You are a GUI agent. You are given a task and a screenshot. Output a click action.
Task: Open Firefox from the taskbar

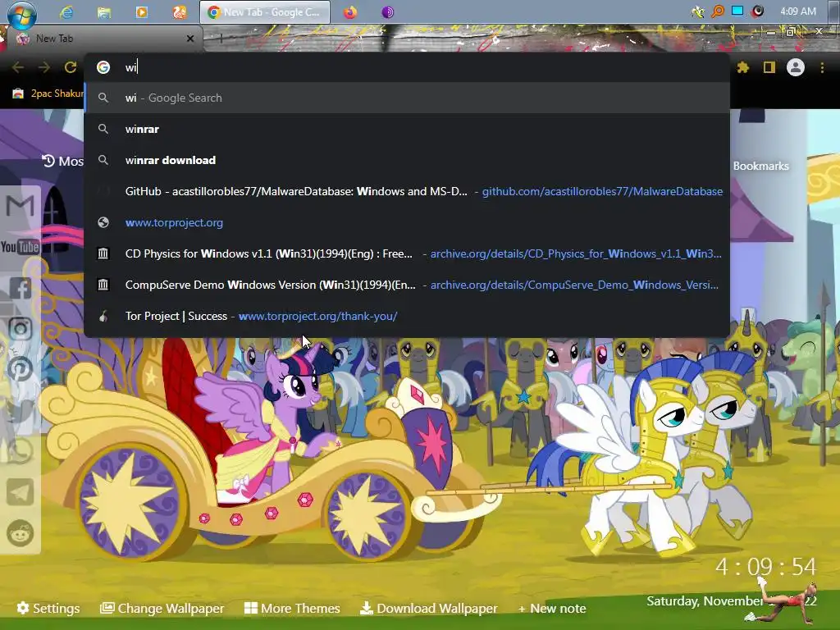[350, 11]
